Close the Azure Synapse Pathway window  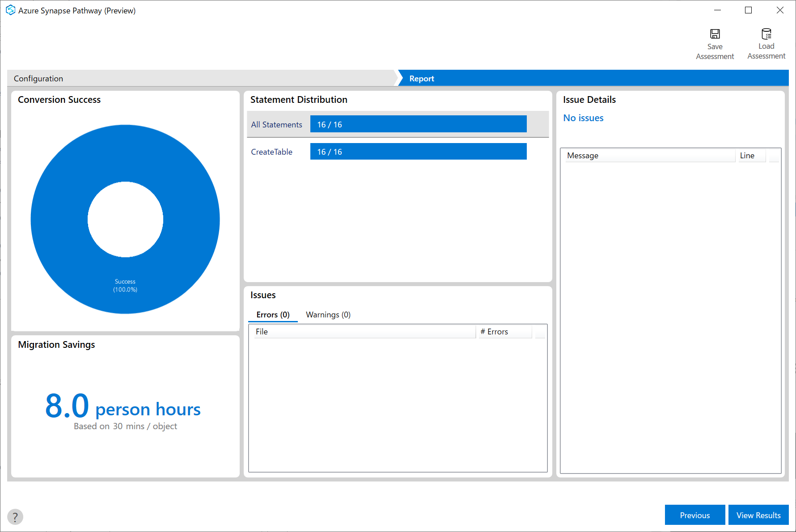(x=780, y=10)
